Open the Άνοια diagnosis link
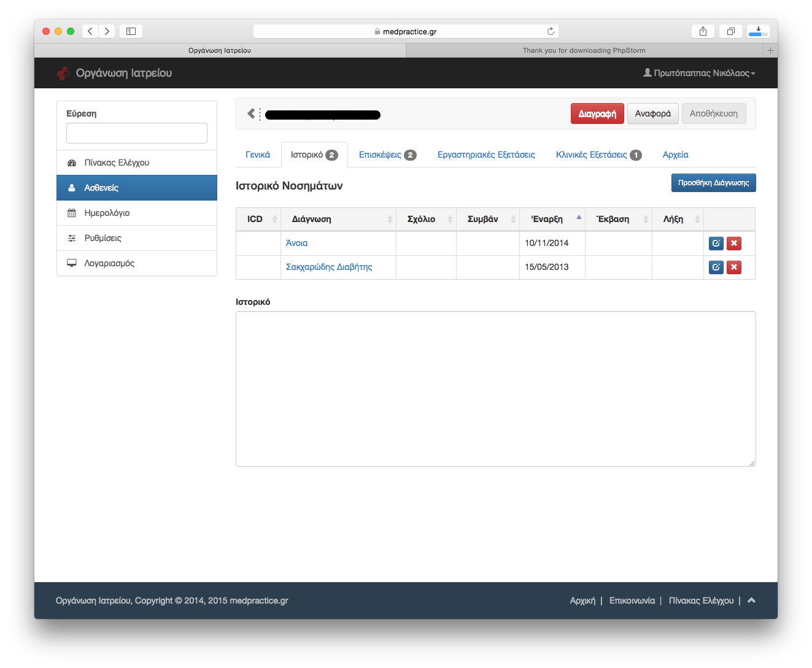The image size is (812, 668). click(x=296, y=243)
